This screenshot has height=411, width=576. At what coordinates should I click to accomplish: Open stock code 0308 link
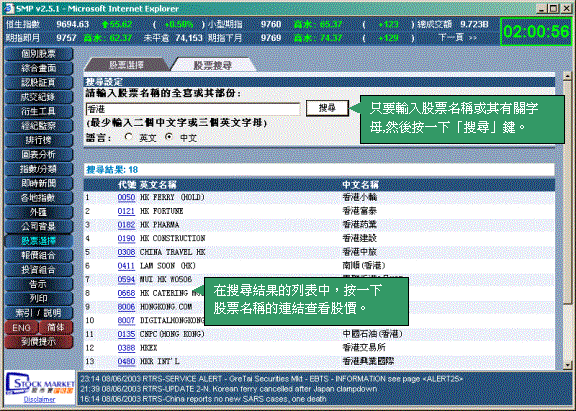pyautogui.click(x=126, y=252)
